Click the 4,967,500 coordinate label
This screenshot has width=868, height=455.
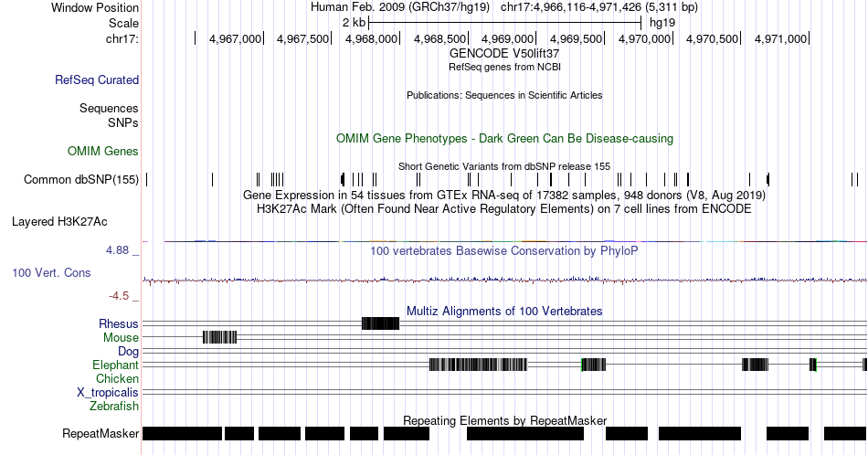coord(302,38)
